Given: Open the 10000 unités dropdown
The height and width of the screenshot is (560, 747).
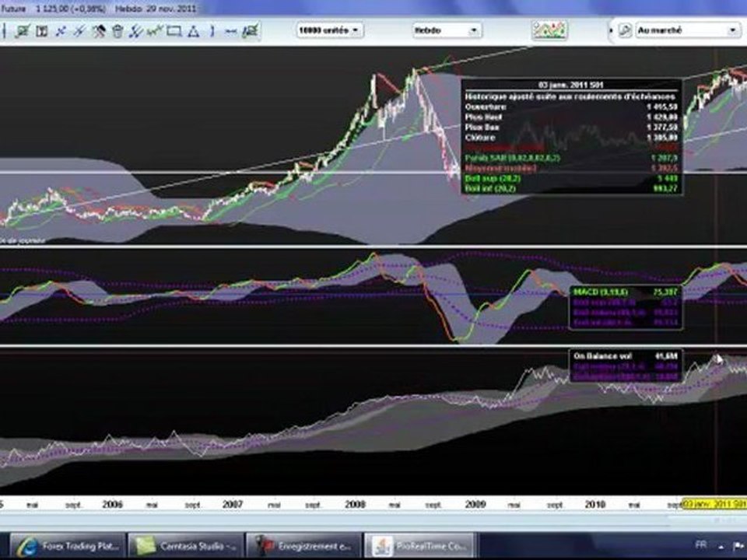Looking at the screenshot, I should (329, 30).
